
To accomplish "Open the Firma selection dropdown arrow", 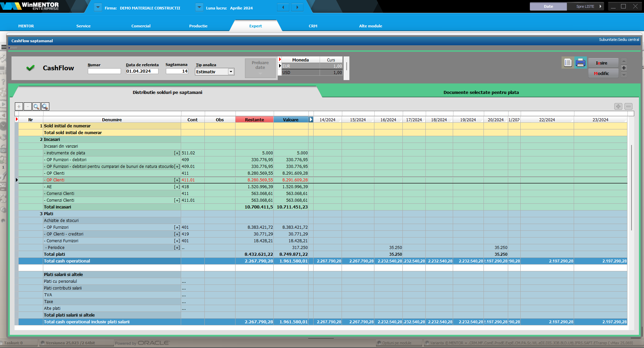I will tap(98, 7).
